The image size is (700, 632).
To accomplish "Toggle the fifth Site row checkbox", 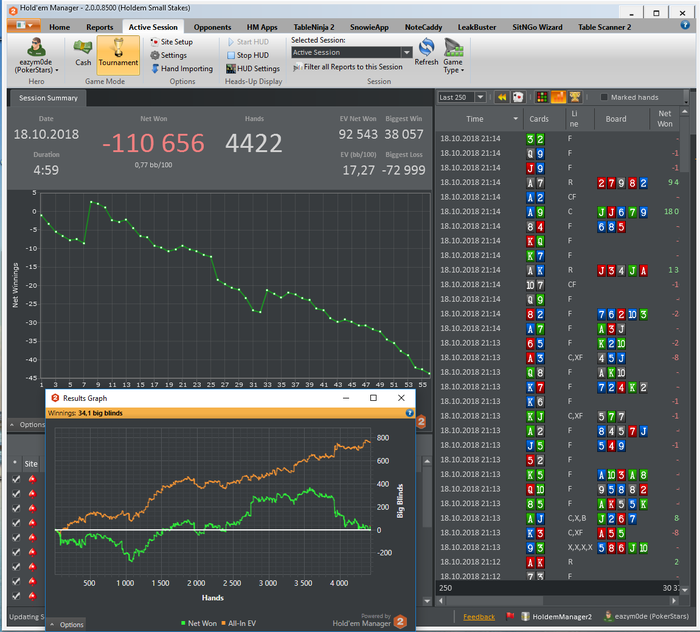I will (16, 538).
